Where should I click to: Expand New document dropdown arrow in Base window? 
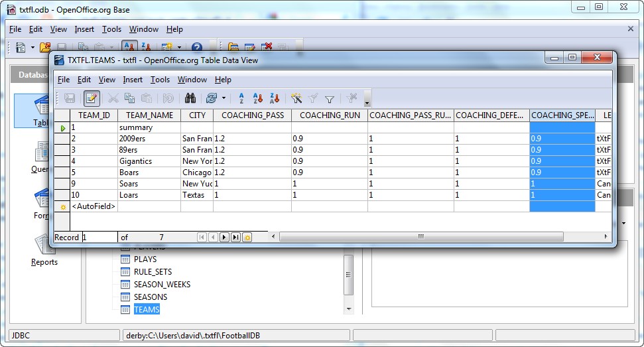tap(32, 48)
